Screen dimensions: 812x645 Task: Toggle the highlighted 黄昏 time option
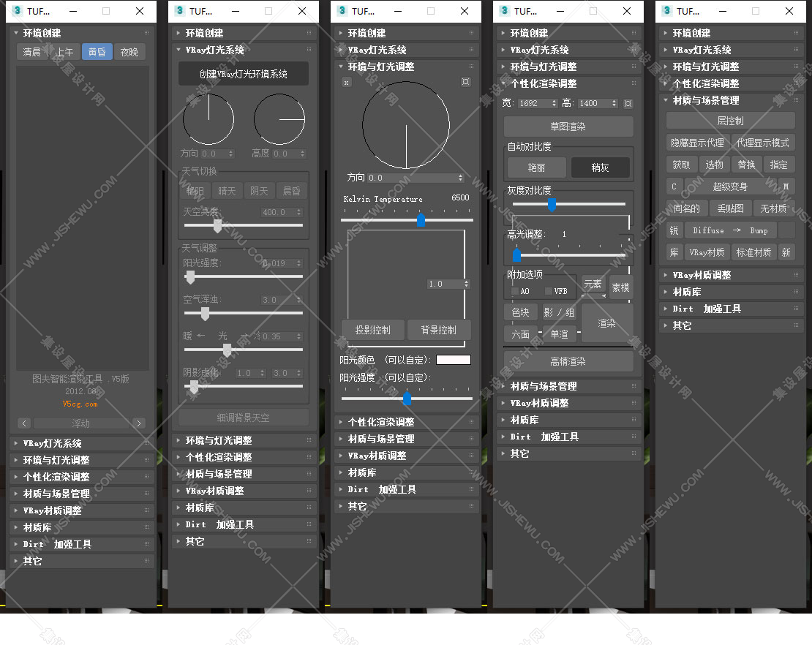click(x=97, y=52)
